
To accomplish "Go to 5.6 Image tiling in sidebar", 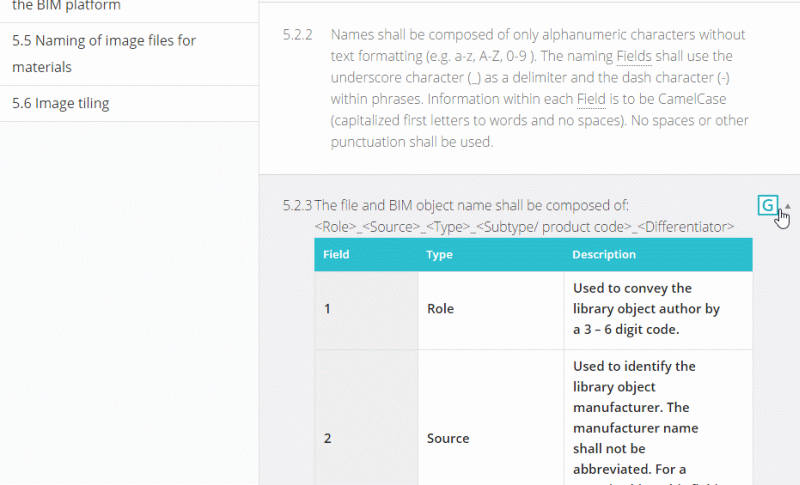I will (61, 103).
